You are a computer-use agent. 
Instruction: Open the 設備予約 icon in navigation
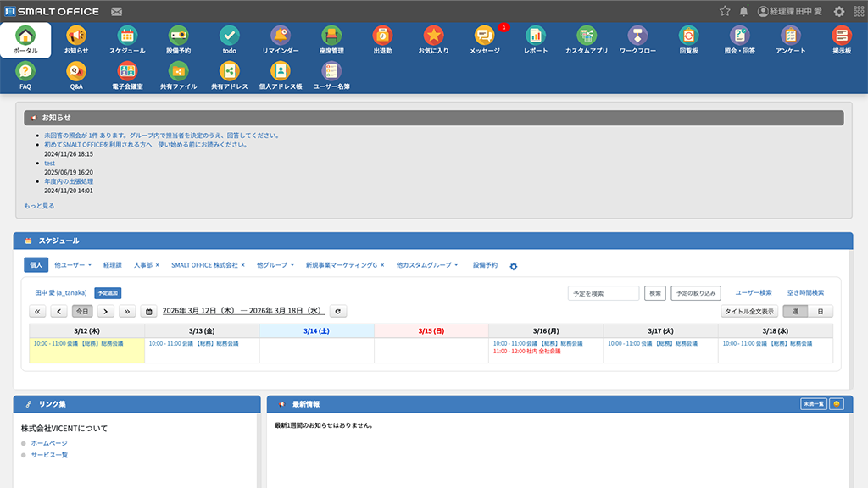click(x=178, y=40)
